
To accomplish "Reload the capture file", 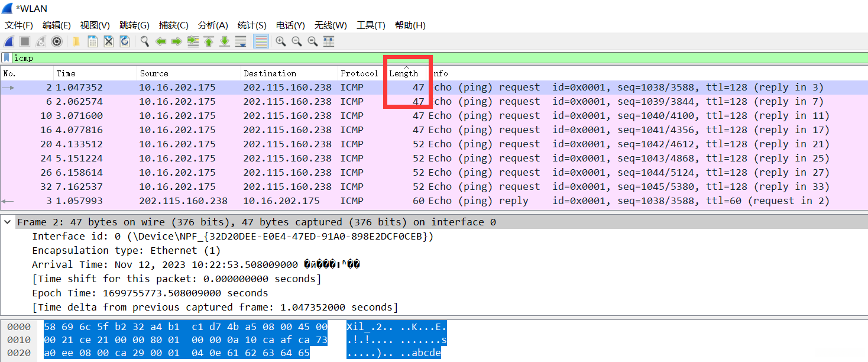I will coord(125,41).
